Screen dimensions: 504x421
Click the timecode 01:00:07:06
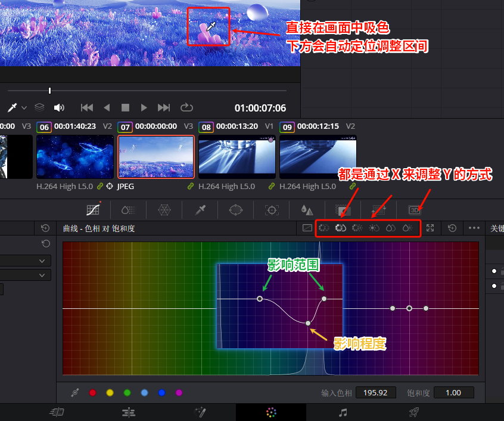(x=260, y=108)
